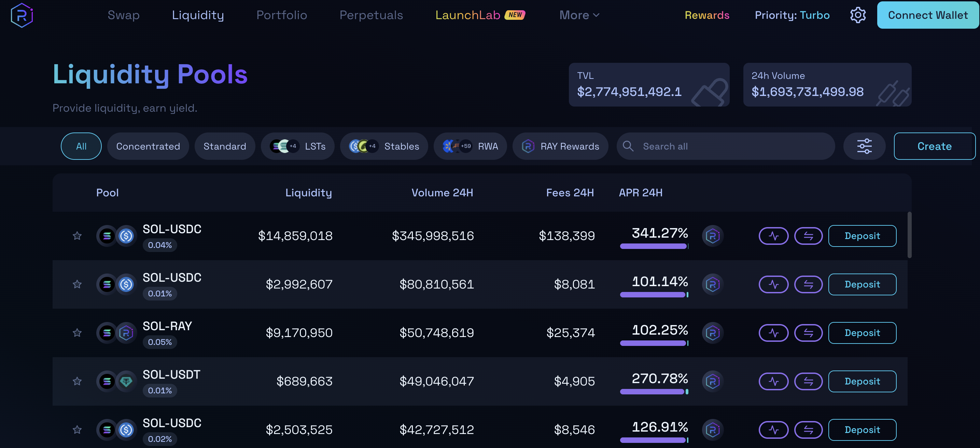Image resolution: width=980 pixels, height=448 pixels.
Task: Open the settings gear icon
Action: 858,15
